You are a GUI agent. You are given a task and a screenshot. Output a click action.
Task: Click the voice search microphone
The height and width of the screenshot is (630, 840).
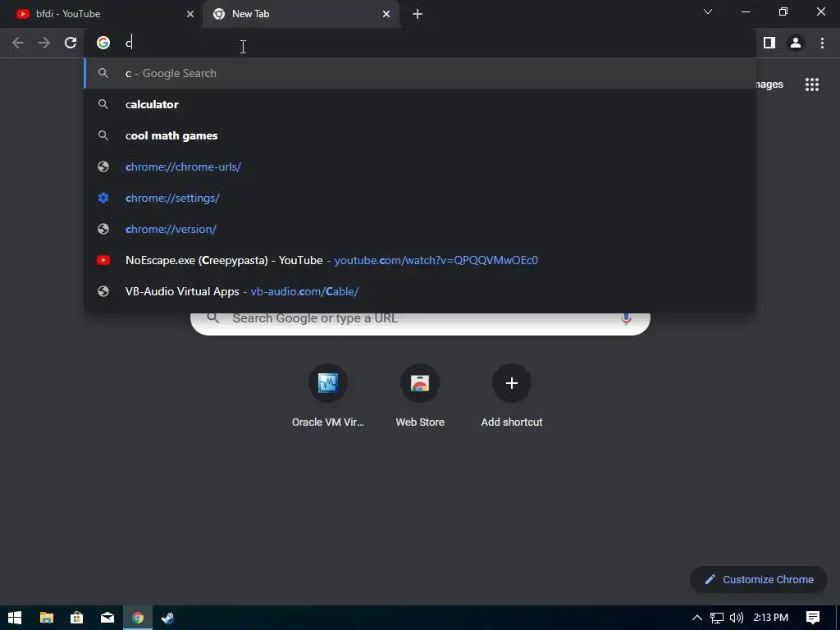pyautogui.click(x=626, y=318)
